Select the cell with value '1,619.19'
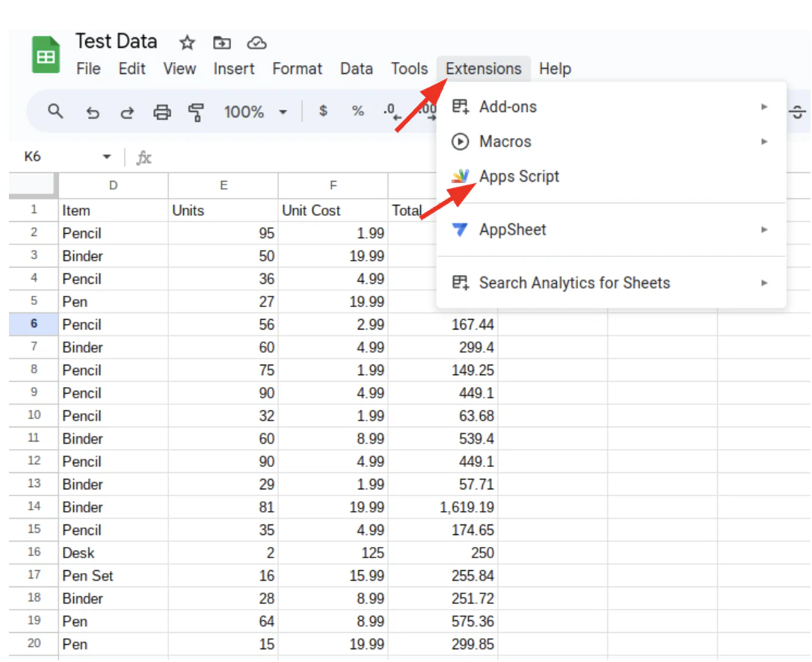812x662 pixels. coord(443,507)
